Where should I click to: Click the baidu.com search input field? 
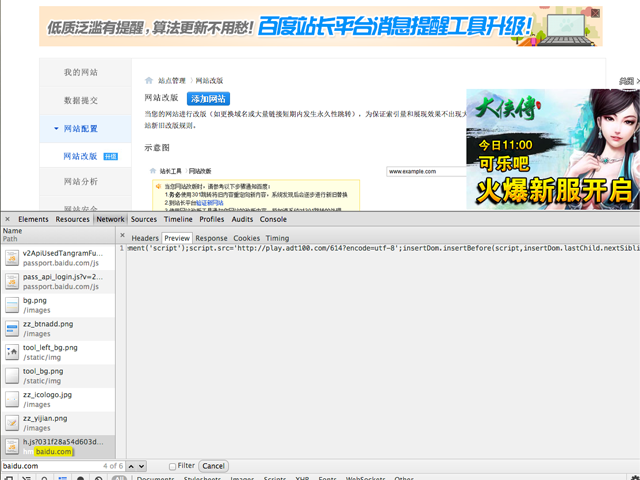(x=48, y=466)
